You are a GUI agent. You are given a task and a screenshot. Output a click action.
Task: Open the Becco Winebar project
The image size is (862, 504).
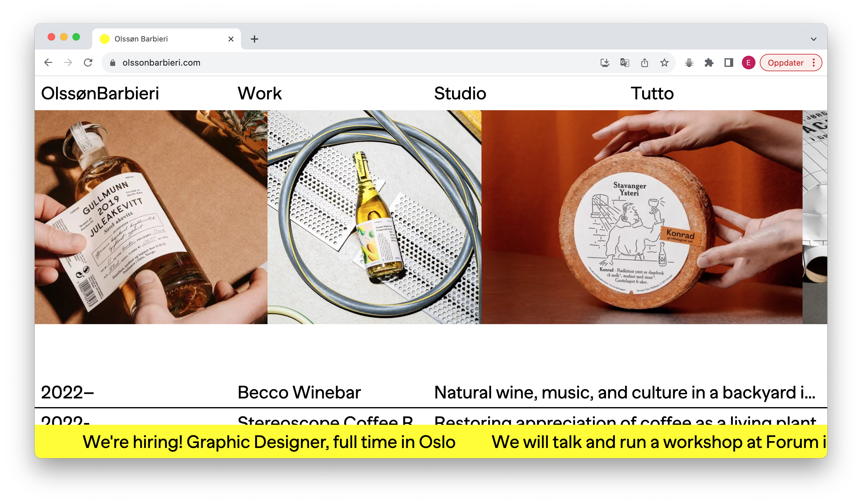pyautogui.click(x=299, y=392)
